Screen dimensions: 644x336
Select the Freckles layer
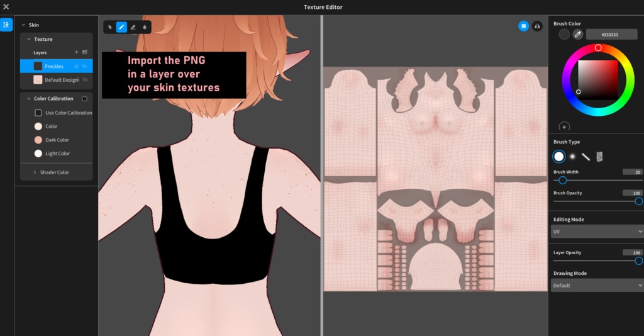56,66
